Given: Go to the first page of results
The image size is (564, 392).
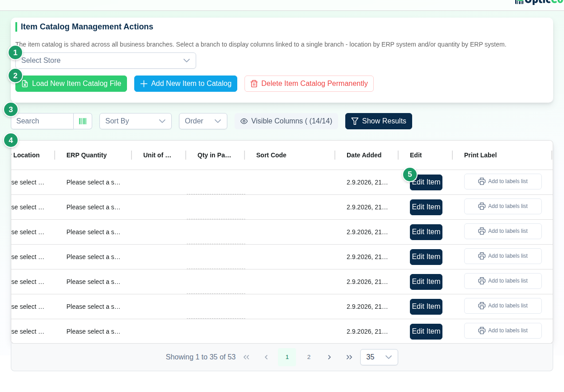Looking at the screenshot, I should point(246,357).
